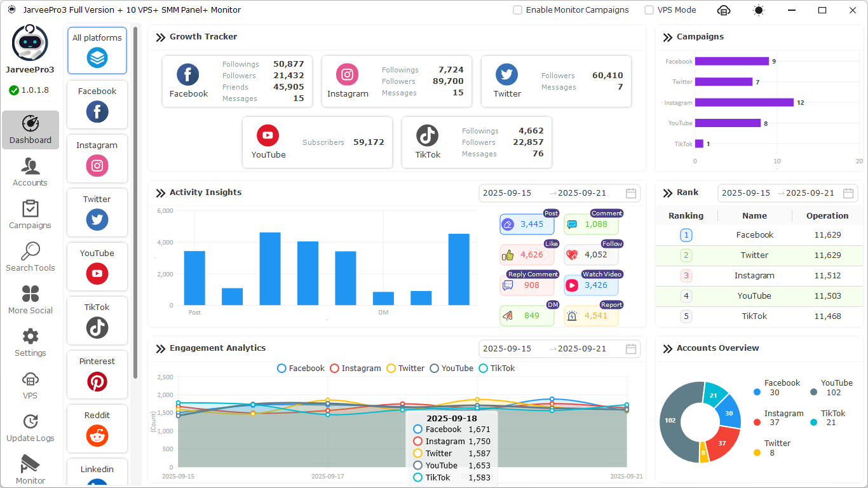
Task: Open the Campaigns sidebar icon
Action: 30,215
